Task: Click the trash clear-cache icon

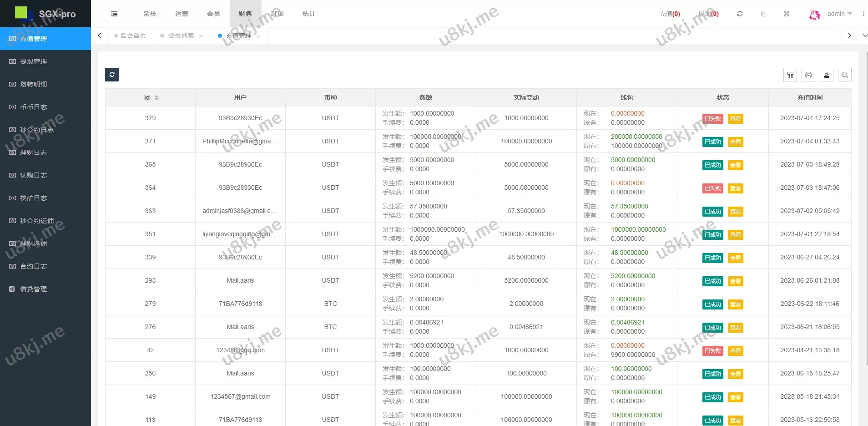Action: click(x=763, y=14)
